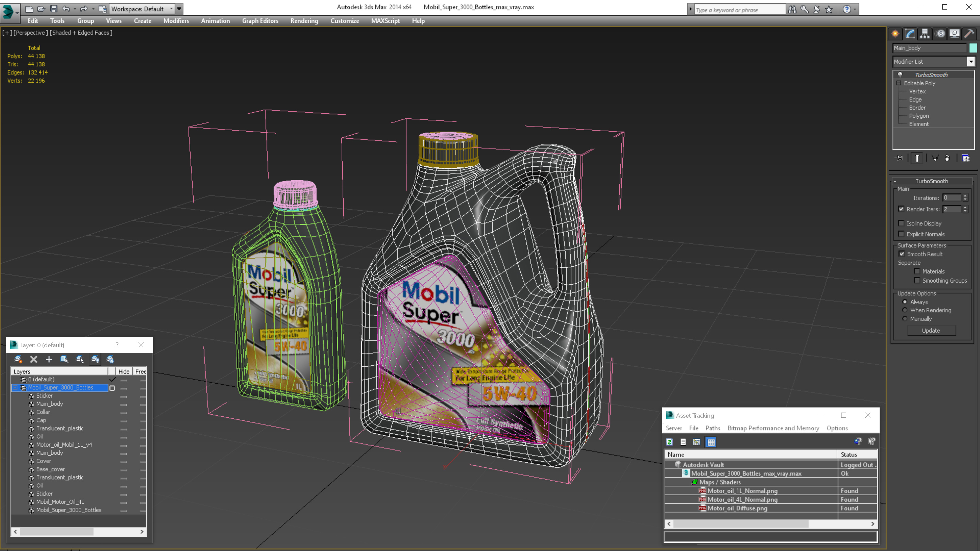980x551 pixels.
Task: Open the Hierarchy command panel tab
Action: (x=925, y=34)
